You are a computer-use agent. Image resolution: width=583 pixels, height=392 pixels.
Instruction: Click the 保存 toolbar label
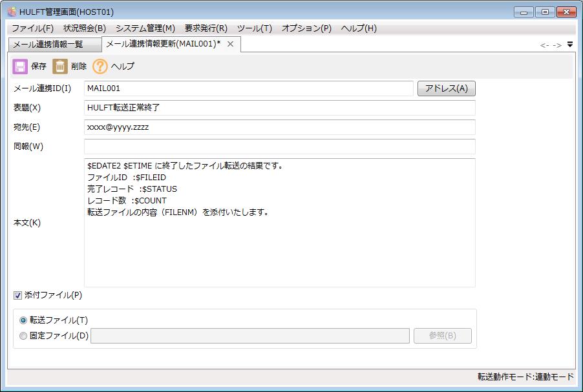(39, 67)
